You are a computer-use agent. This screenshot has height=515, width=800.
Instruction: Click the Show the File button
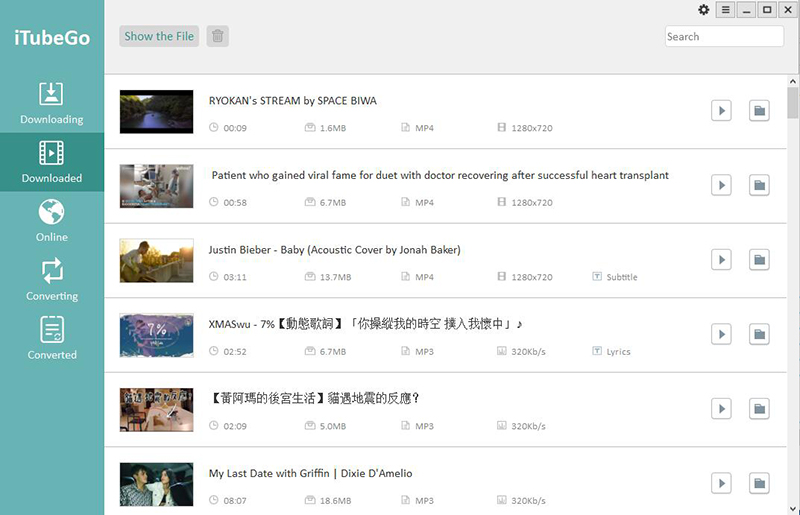tap(159, 36)
